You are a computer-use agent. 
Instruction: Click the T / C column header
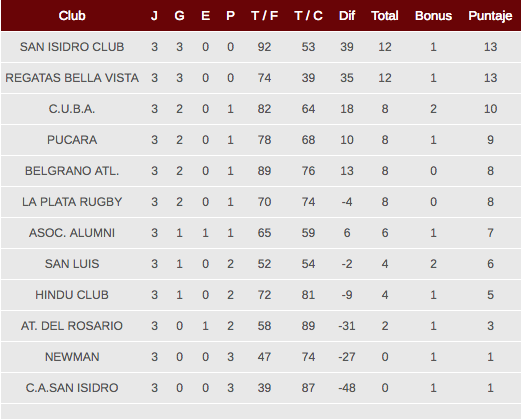(x=308, y=16)
